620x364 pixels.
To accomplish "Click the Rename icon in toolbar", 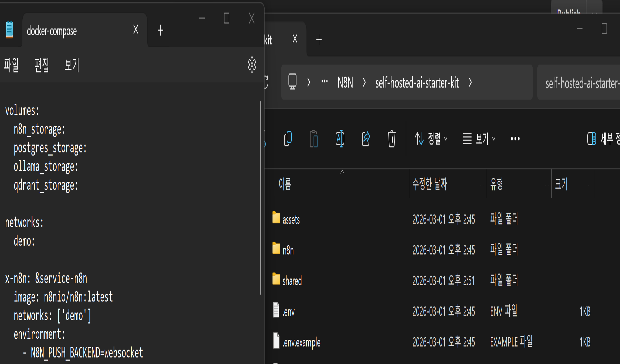I will 340,139.
